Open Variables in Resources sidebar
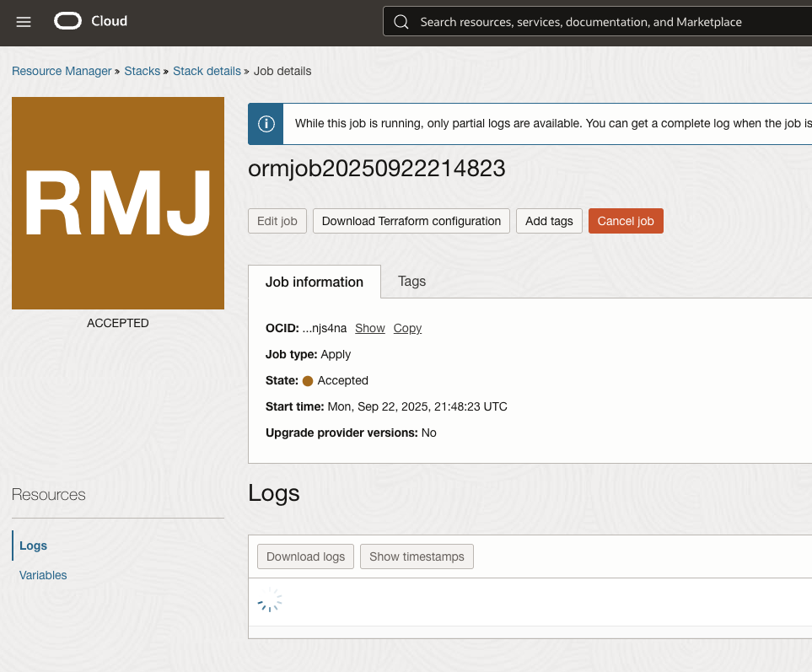Viewport: 812px width, 672px height. (x=43, y=575)
